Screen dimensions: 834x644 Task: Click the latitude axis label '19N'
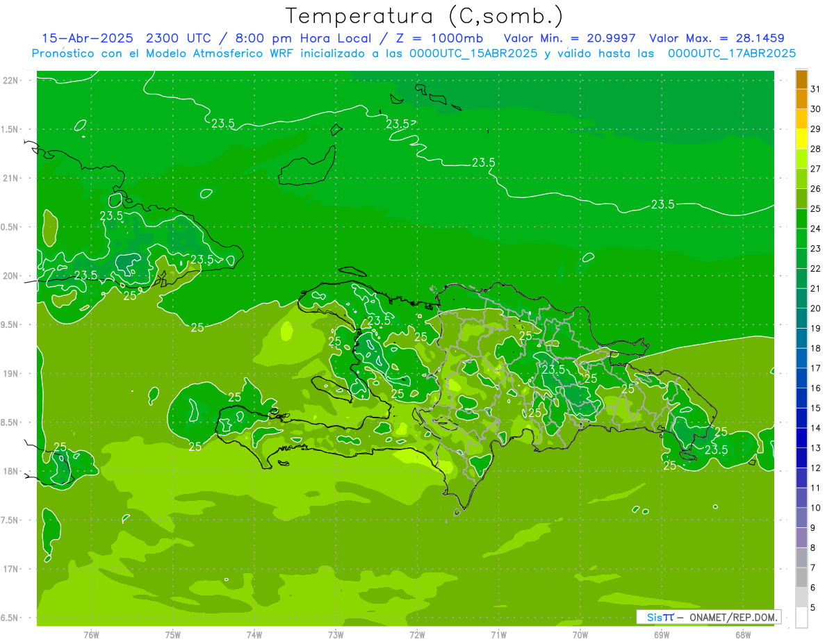11,374
